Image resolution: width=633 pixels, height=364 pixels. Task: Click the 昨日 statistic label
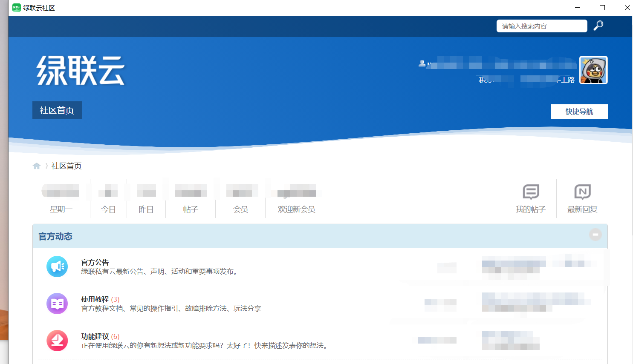point(146,209)
